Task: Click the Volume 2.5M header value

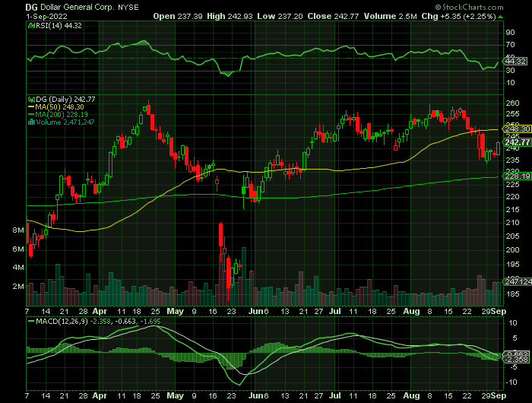Action: click(391, 16)
